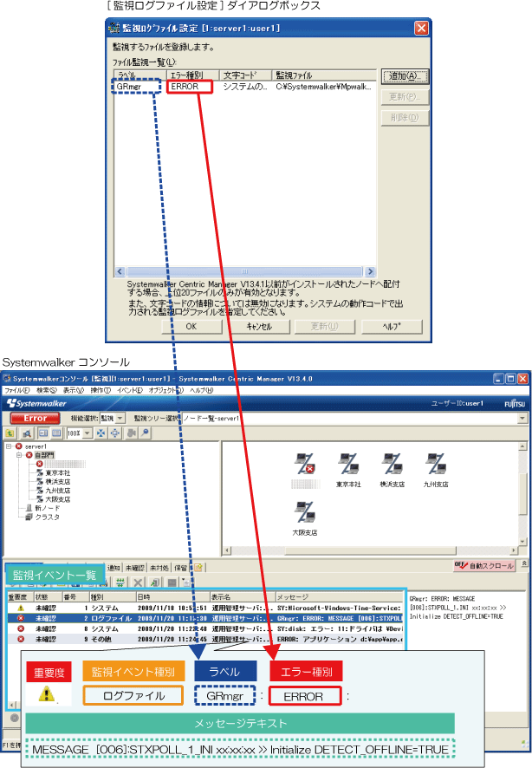The height and width of the screenshot is (768, 532).
Task: Open the オブジェクト(O) menu
Action: tap(165, 390)
